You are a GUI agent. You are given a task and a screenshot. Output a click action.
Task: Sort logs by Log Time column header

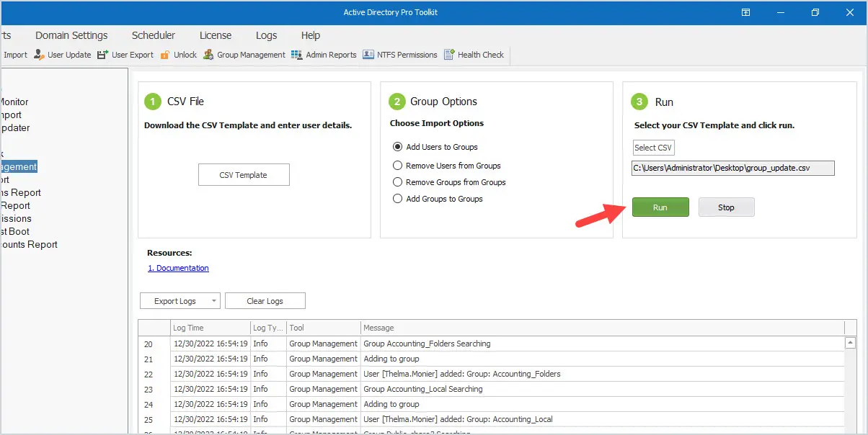coord(210,328)
